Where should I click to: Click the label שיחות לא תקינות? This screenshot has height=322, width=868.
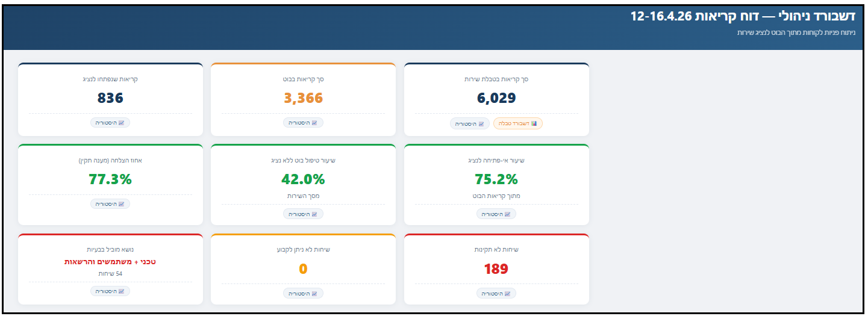pyautogui.click(x=496, y=249)
